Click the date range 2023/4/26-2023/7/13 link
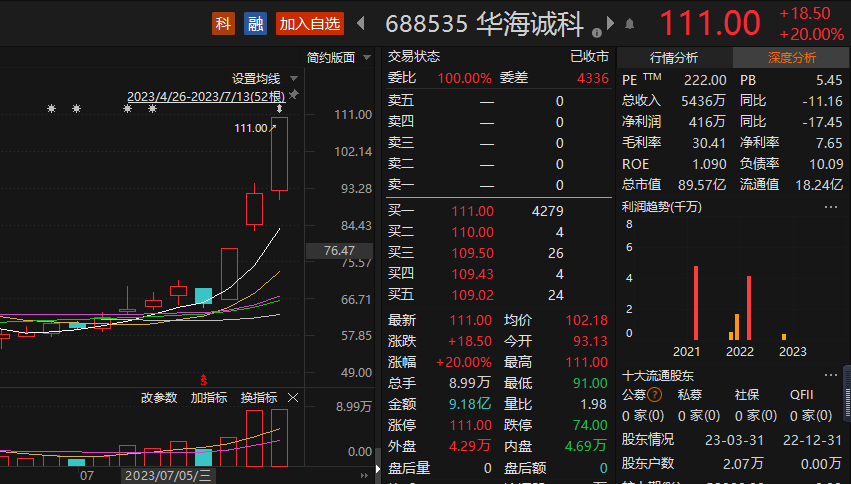The width and height of the screenshot is (851, 484). [x=206, y=97]
